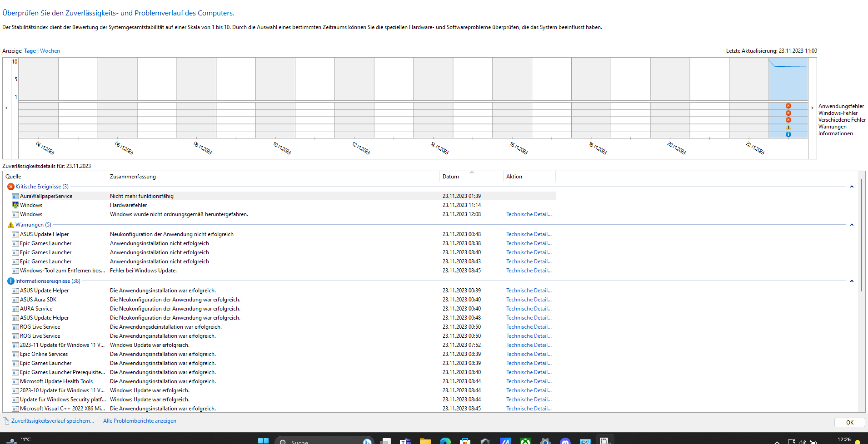Collapse the Kritische Ereignisse group

click(x=852, y=187)
